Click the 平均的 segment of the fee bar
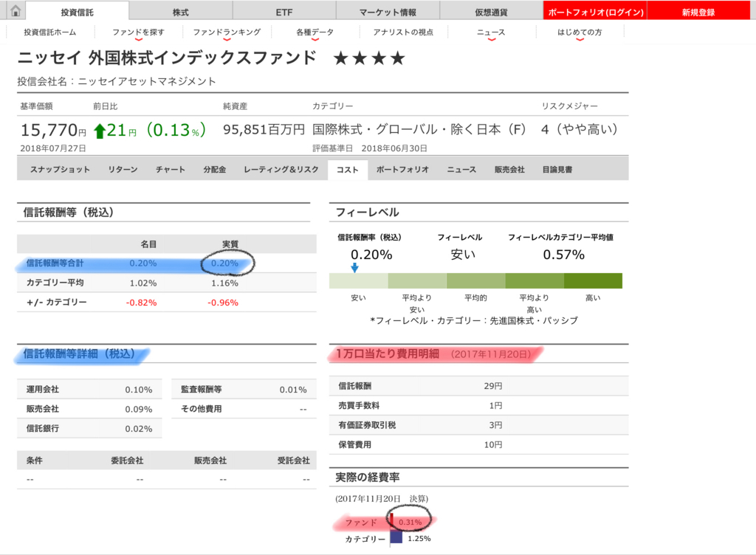Screen dimensions: 756x555 476,281
